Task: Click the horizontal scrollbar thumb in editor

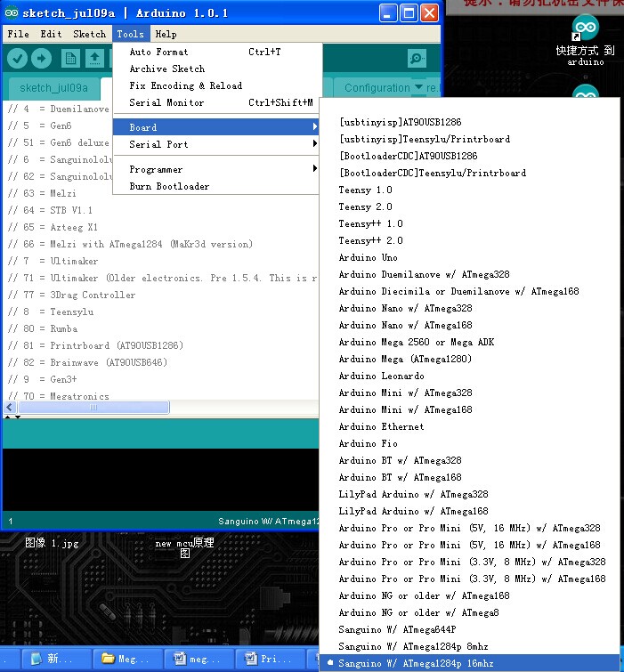Action: 93,407
